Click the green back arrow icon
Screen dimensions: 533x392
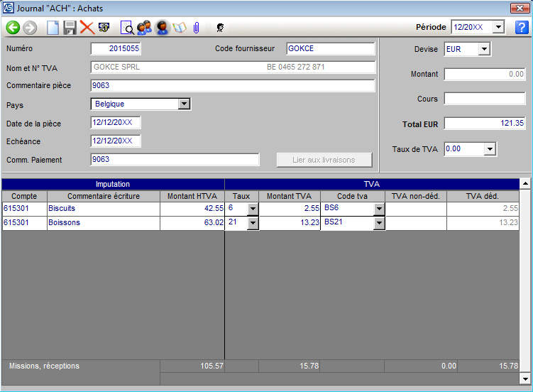(13, 28)
